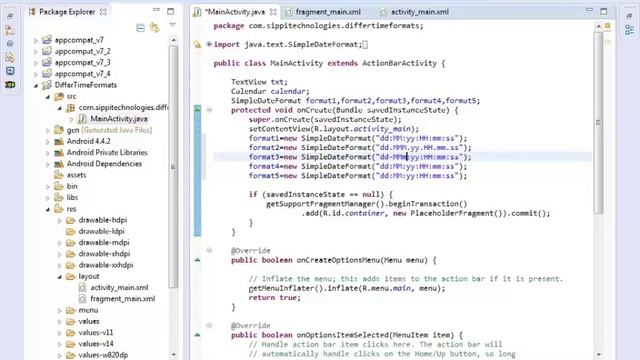This screenshot has height=360, width=640.
Task: Select MainActivity.java in the tree
Action: pos(118,119)
